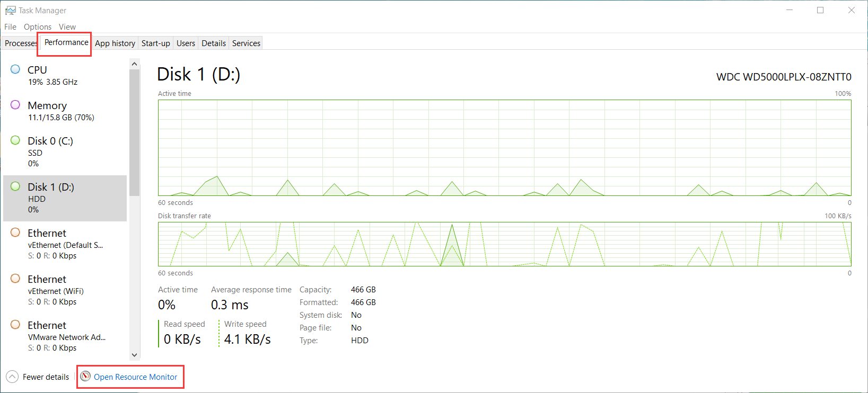Viewport: 868px width, 393px height.
Task: Open the File menu
Action: (x=10, y=27)
